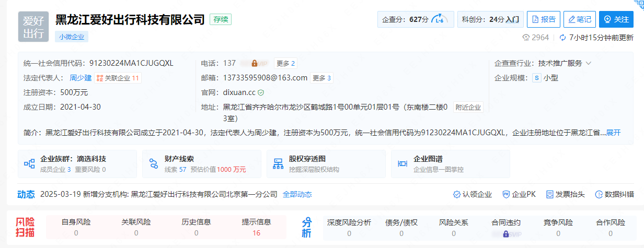Screen dimensions: 644x248
Task: Report error via 数据纠错
Action: (x=615, y=194)
